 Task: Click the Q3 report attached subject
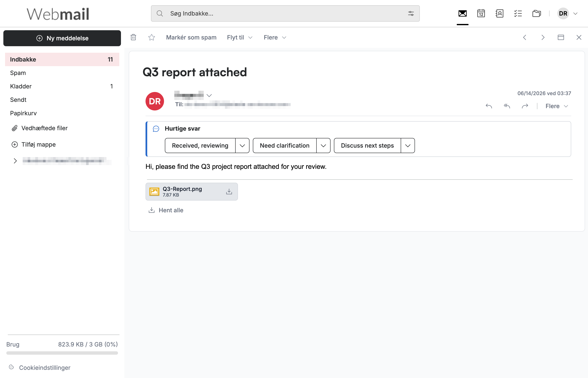click(195, 72)
